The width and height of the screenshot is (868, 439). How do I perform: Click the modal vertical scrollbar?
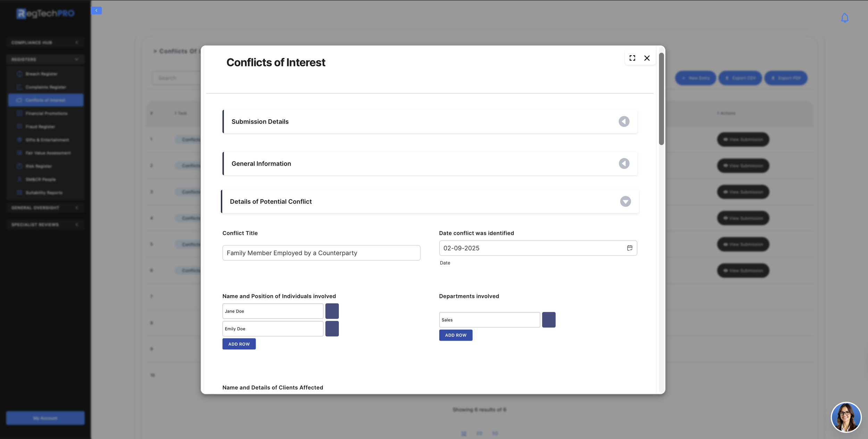[661, 99]
